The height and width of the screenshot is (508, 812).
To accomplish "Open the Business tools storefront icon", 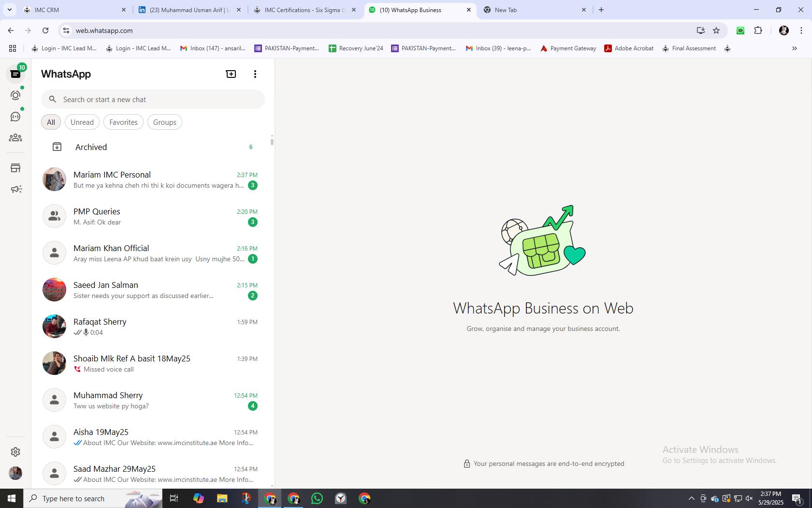I will (x=15, y=168).
